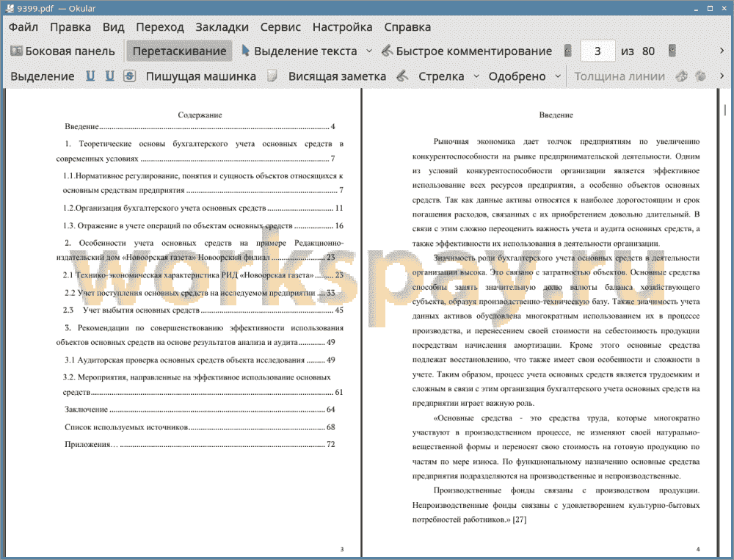Viewport: 734px width, 560px height.
Task: Click the page number 4 at page bottom
Action: [x=698, y=549]
